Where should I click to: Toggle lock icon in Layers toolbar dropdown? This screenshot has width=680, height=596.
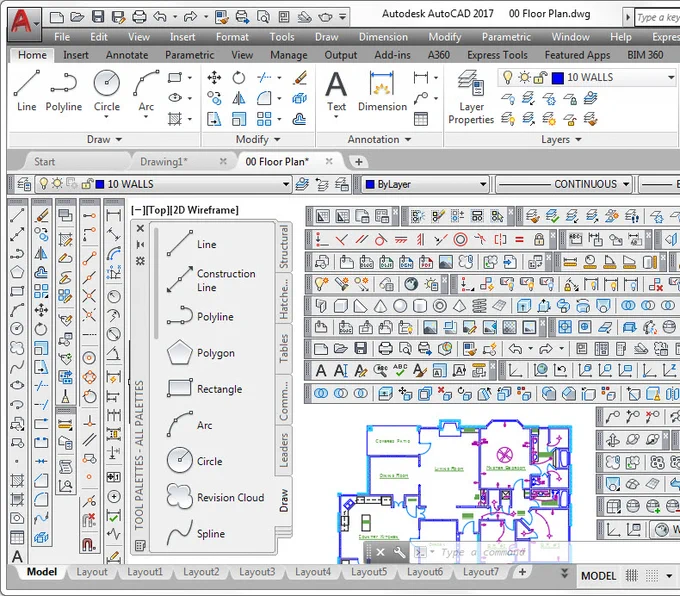click(87, 184)
